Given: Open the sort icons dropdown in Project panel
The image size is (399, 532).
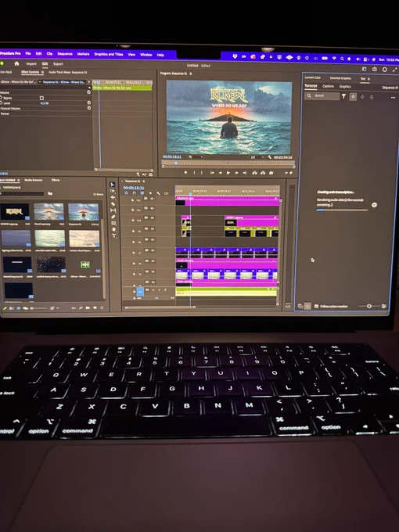Looking at the screenshot, I should pyautogui.click(x=54, y=308).
